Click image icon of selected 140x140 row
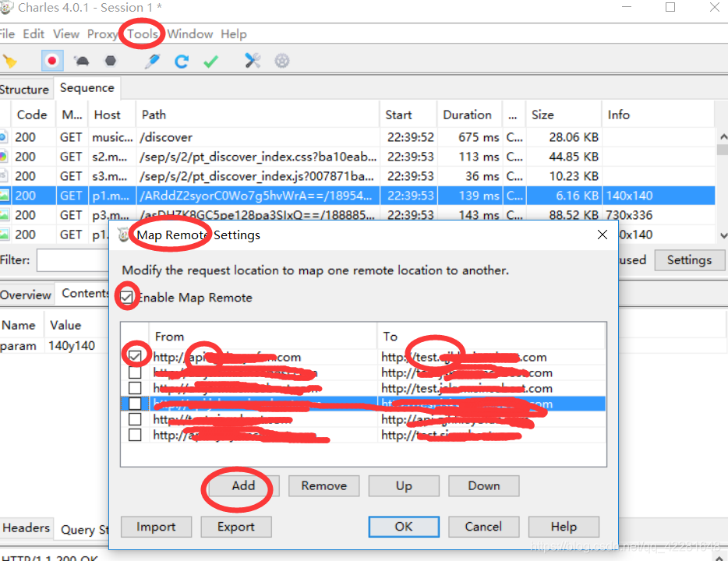 point(5,196)
